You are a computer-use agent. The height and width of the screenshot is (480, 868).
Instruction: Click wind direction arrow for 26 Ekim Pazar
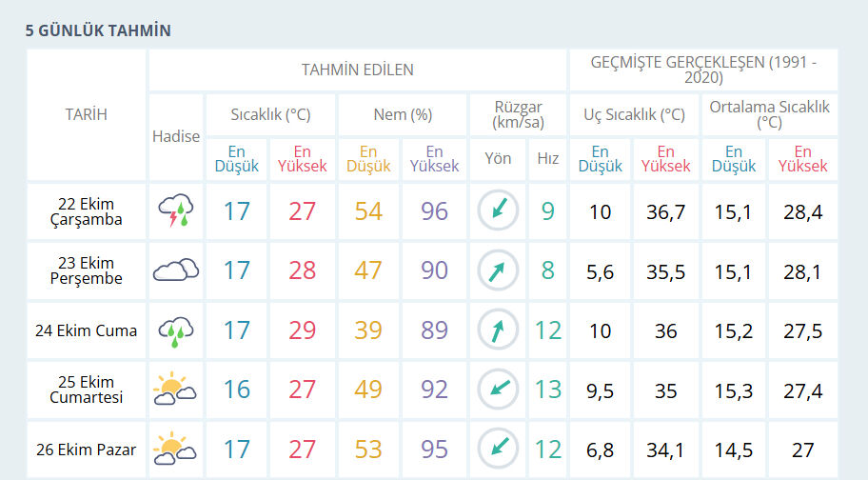(x=498, y=450)
